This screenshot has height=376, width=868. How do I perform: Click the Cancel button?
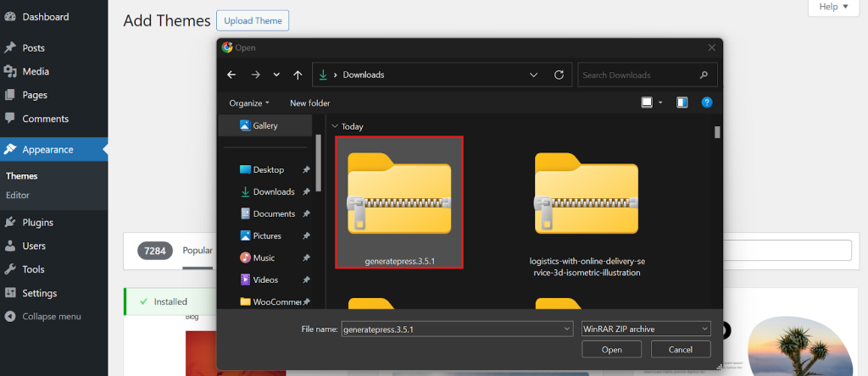point(681,349)
